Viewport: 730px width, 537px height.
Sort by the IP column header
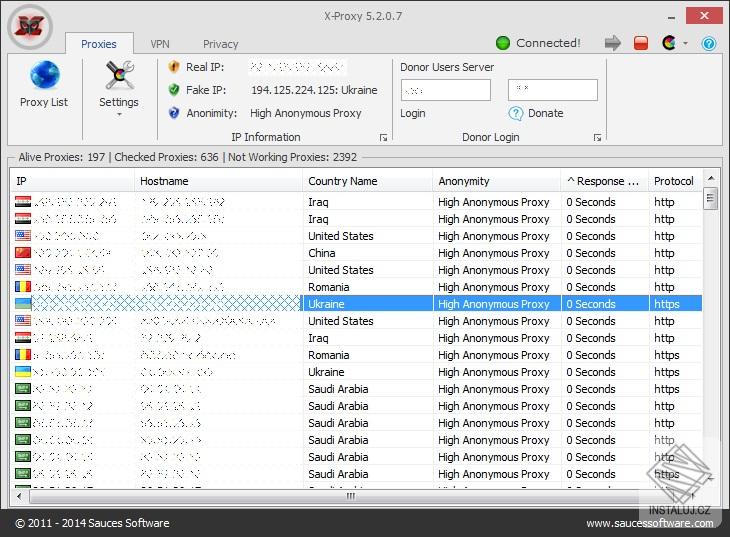(x=73, y=181)
